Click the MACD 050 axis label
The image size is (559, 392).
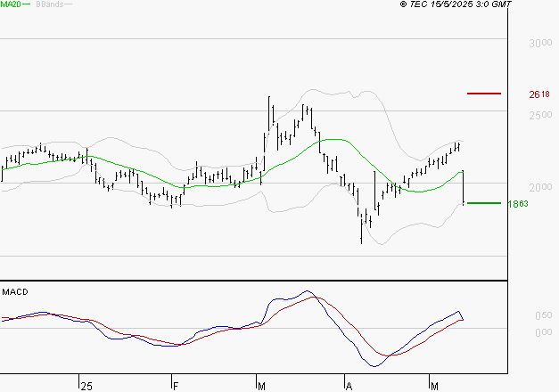pos(543,315)
